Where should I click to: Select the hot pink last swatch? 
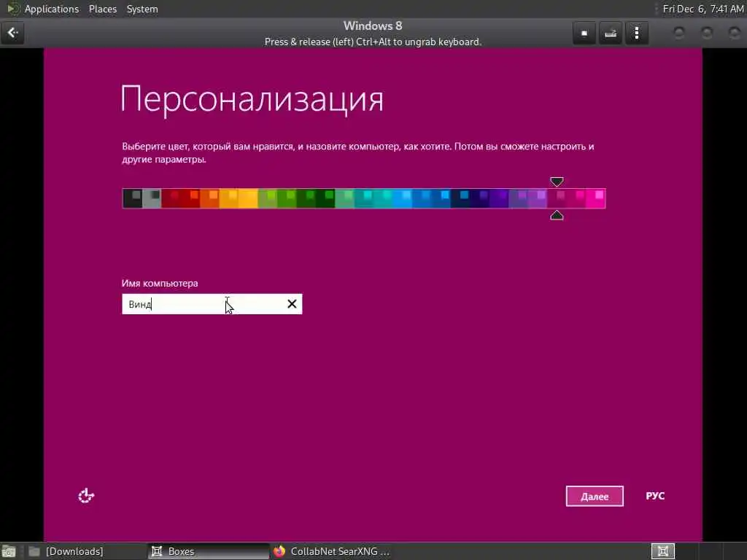point(595,198)
